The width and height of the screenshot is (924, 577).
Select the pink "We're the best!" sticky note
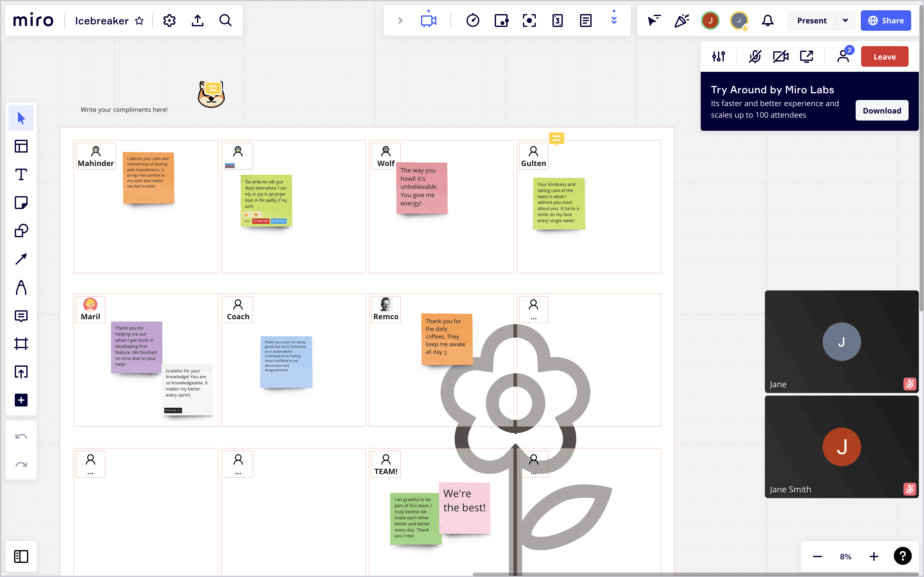click(x=464, y=507)
